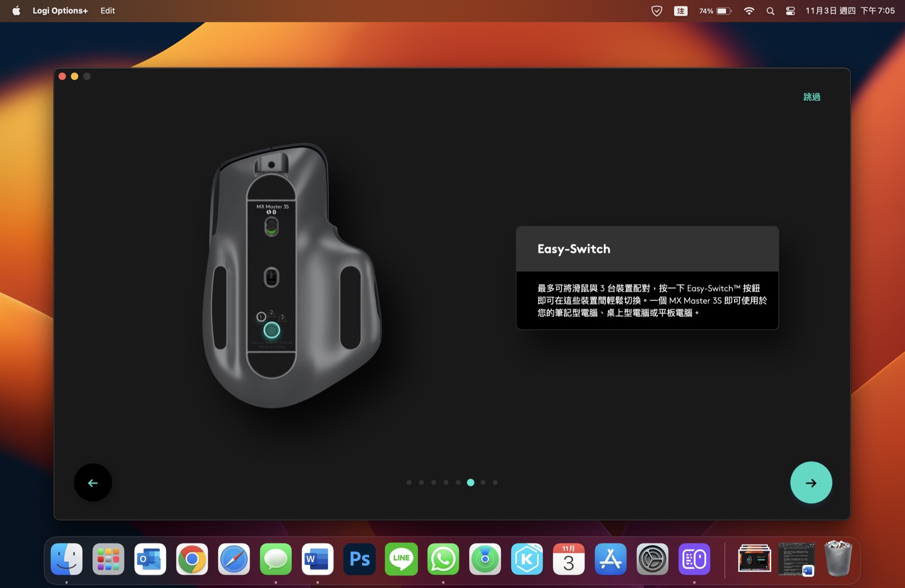Launch Photoshop from the dock
905x588 pixels.
[360, 559]
